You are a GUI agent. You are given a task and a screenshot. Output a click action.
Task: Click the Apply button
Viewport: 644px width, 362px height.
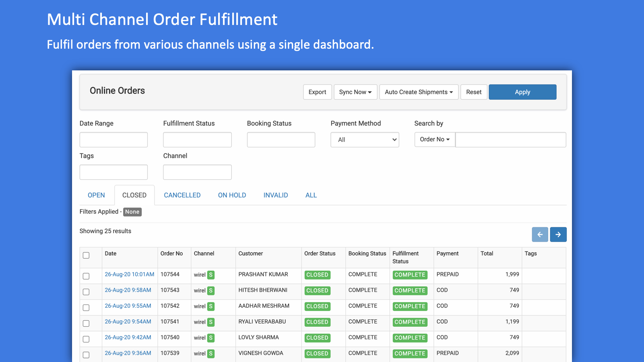(x=522, y=92)
